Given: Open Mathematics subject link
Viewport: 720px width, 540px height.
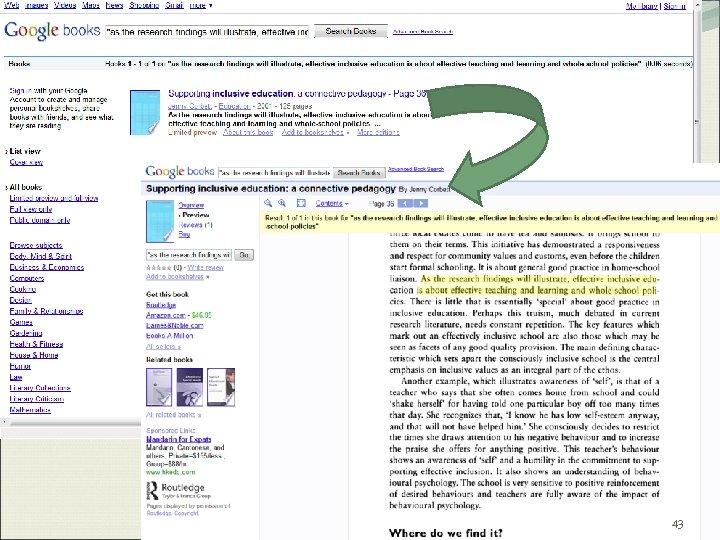Looking at the screenshot, I should (30, 410).
